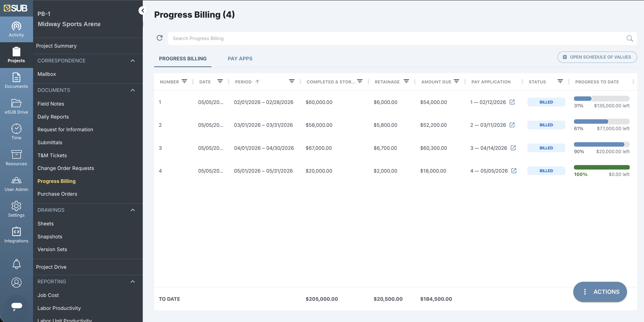
Task: Click the search magnifier icon
Action: [629, 38]
